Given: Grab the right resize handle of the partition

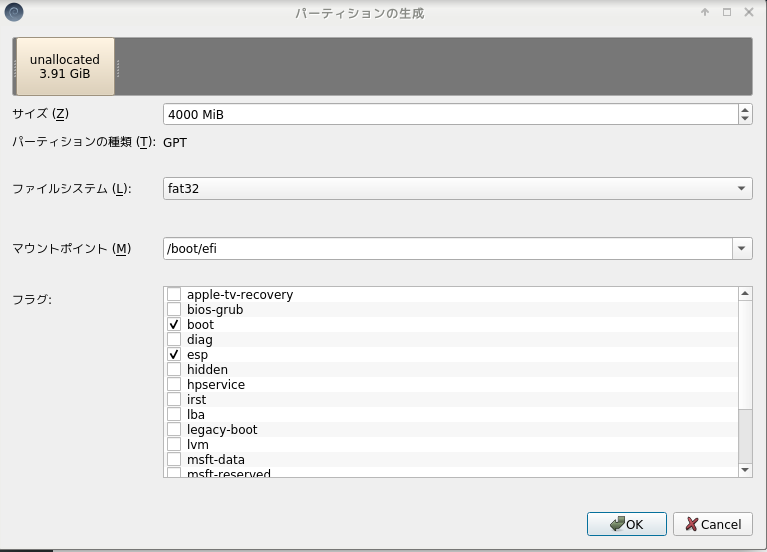Looking at the screenshot, I should tap(118, 67).
